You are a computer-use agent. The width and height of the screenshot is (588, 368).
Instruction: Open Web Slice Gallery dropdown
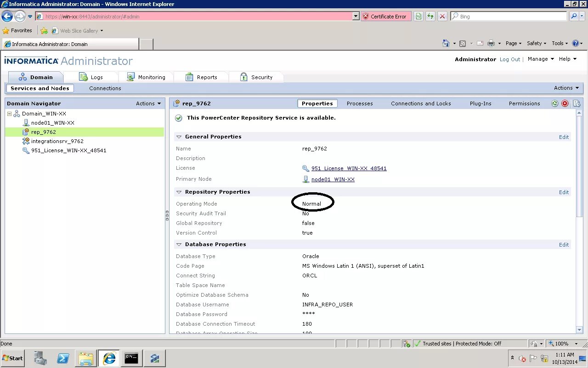tap(102, 31)
